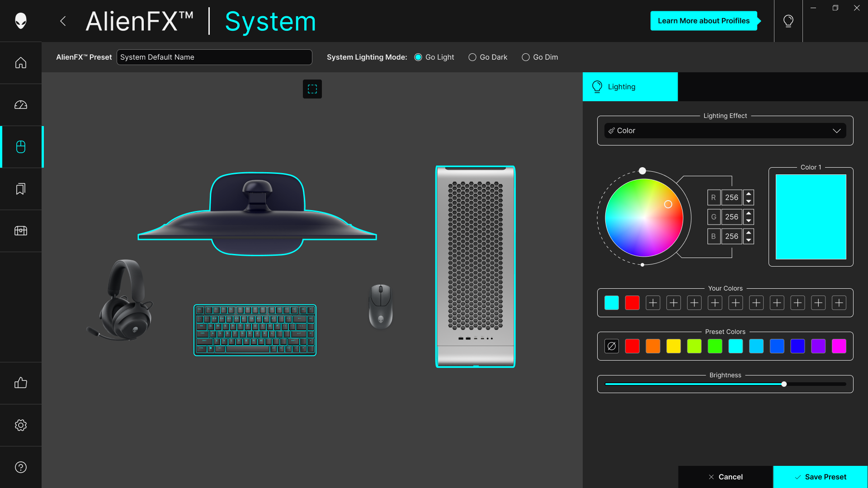Click the white handle atop the color wheel ring
This screenshot has height=488, width=868.
pyautogui.click(x=642, y=171)
